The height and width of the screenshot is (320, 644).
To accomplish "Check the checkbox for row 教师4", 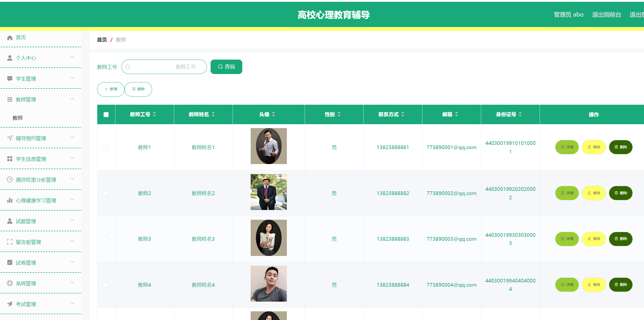I will click(105, 285).
